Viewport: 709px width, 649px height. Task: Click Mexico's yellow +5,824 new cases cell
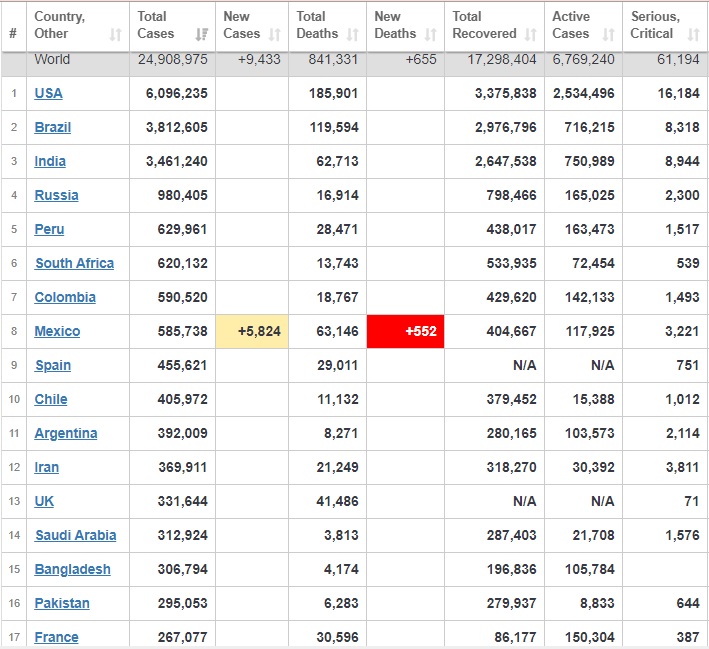(x=251, y=331)
